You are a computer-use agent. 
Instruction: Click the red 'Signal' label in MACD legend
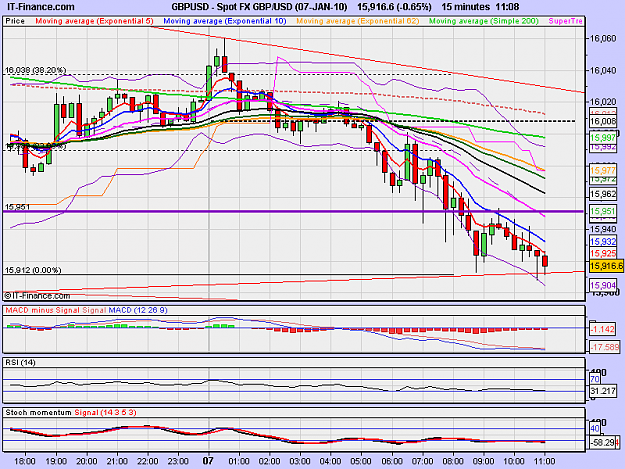pyautogui.click(x=94, y=310)
